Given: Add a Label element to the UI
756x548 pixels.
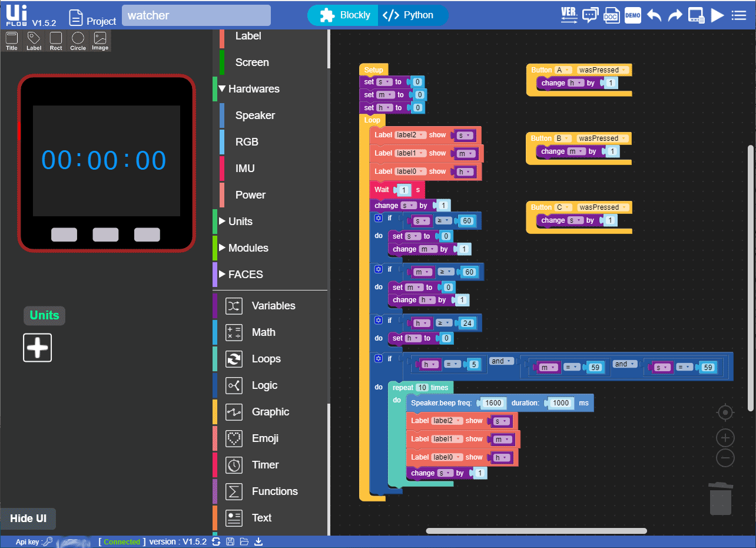Looking at the screenshot, I should tap(34, 41).
